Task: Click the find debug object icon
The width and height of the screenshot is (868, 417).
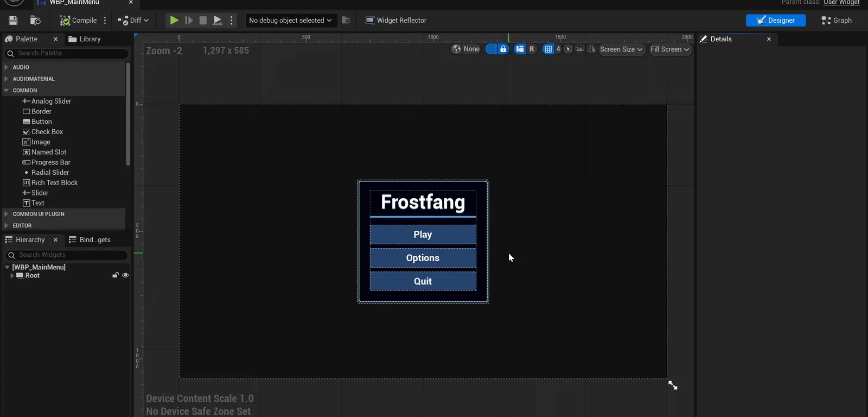Action: tap(346, 21)
